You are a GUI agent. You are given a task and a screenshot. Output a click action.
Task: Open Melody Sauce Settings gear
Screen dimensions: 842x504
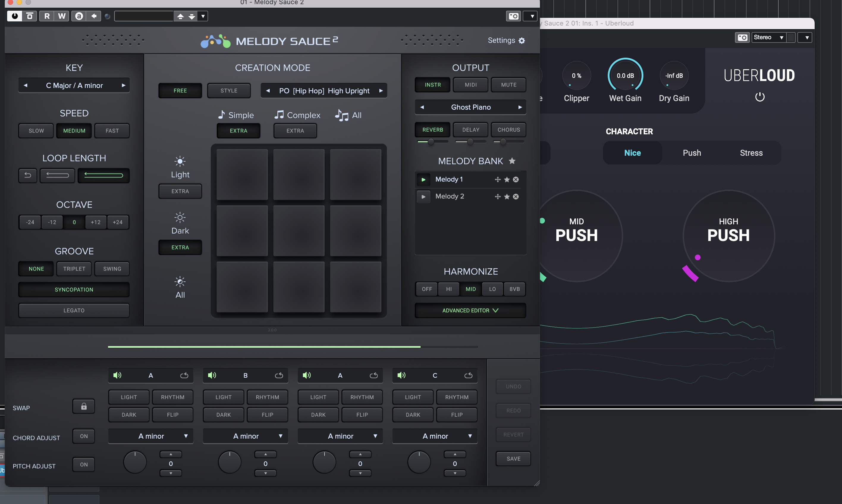pos(521,40)
